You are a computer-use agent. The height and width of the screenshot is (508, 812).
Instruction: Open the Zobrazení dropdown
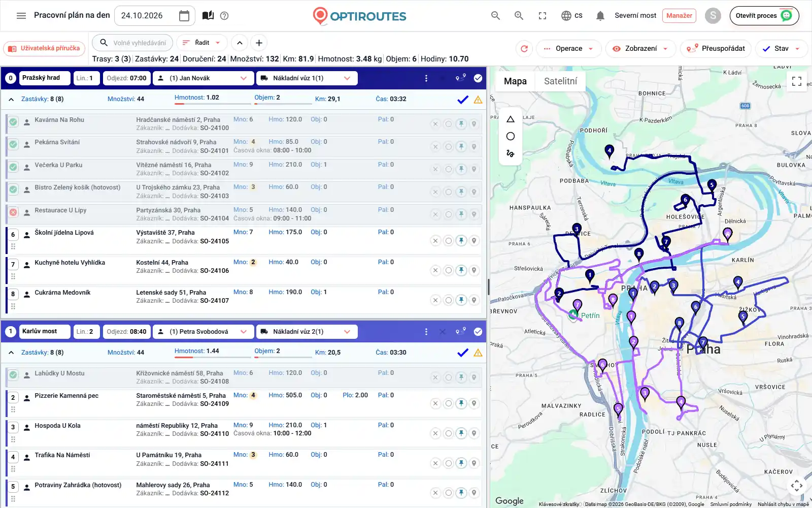640,49
